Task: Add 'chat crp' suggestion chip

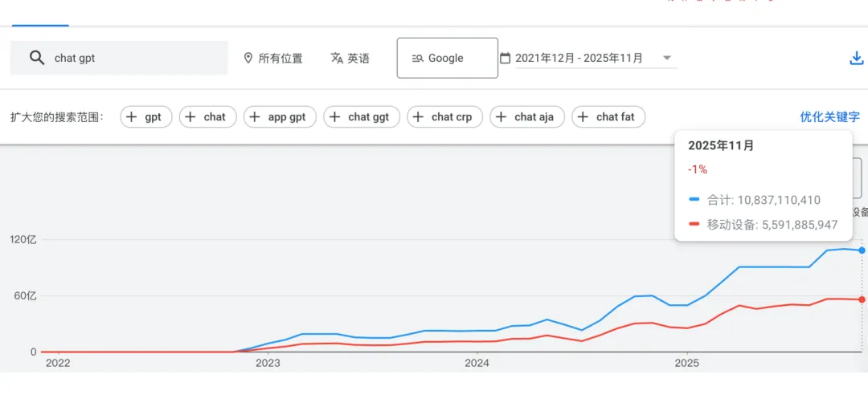Action: [x=445, y=116]
